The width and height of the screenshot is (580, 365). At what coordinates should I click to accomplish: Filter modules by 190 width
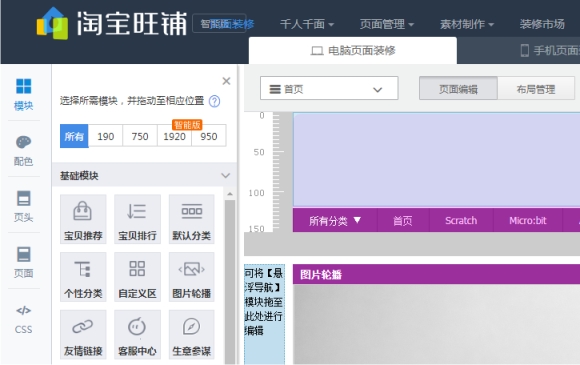[106, 136]
